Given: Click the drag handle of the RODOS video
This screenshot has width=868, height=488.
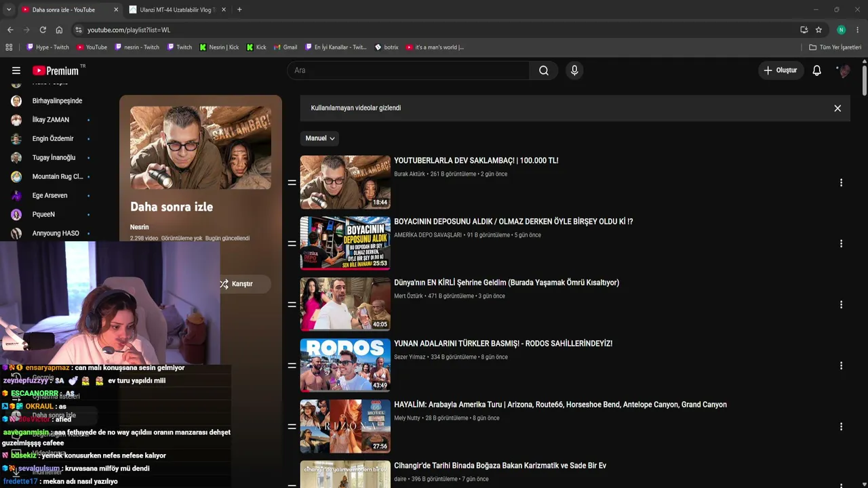Looking at the screenshot, I should coord(292,365).
